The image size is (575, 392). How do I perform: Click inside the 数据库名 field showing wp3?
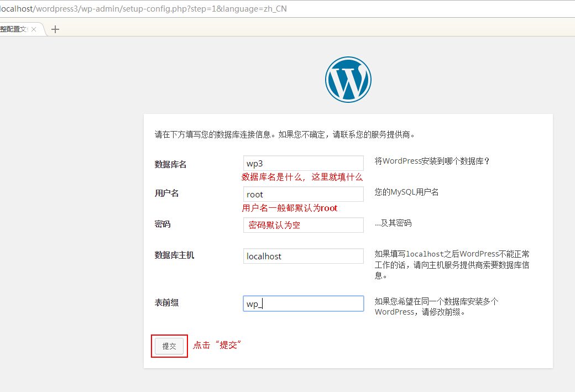coord(303,163)
